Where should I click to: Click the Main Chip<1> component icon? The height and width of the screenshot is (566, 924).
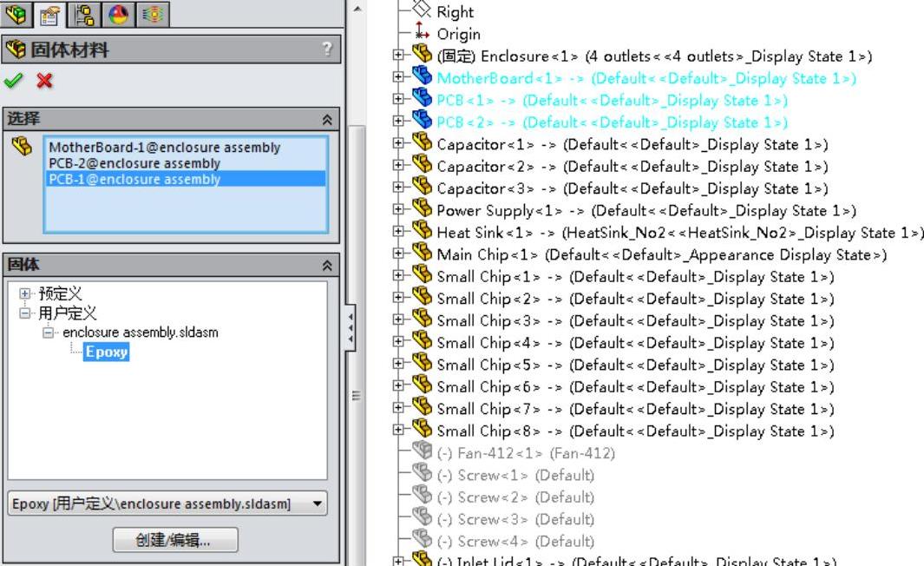[423, 254]
